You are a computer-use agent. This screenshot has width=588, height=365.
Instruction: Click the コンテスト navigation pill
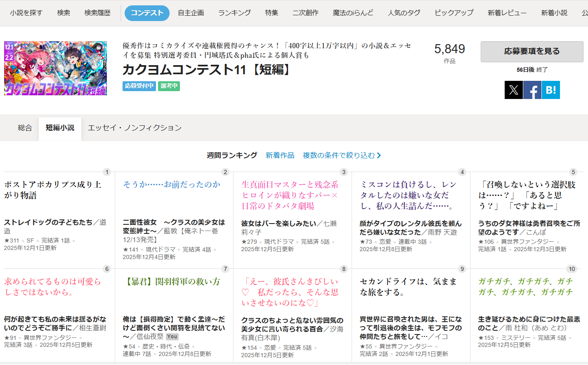click(147, 13)
